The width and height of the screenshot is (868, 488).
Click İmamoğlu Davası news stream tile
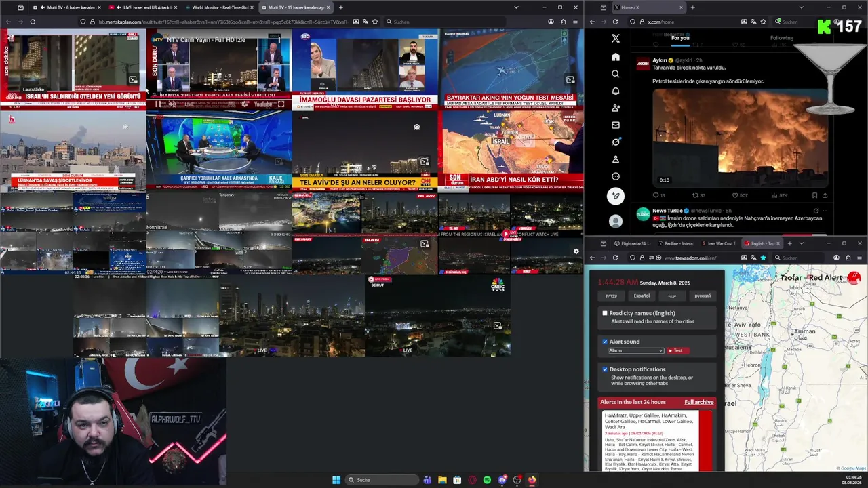[x=365, y=68]
